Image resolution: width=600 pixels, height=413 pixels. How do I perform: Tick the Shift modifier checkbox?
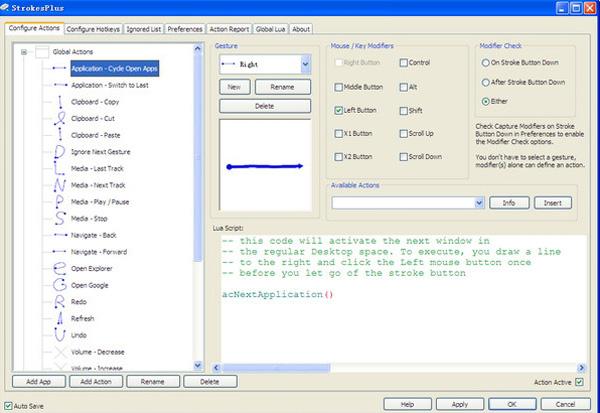click(x=403, y=111)
